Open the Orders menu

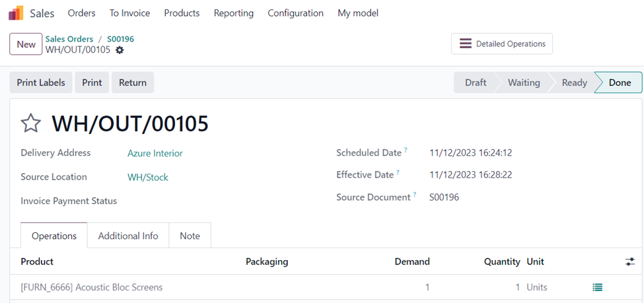click(81, 13)
